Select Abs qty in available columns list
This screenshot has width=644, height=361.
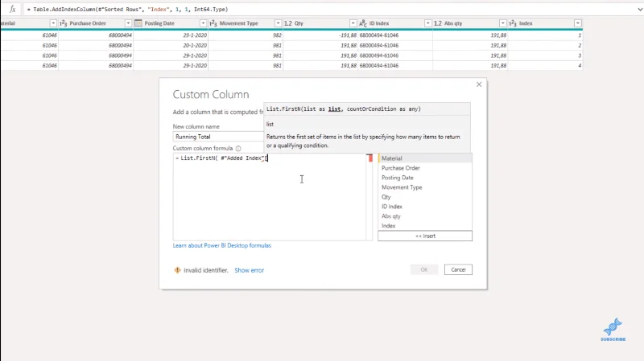click(425, 216)
